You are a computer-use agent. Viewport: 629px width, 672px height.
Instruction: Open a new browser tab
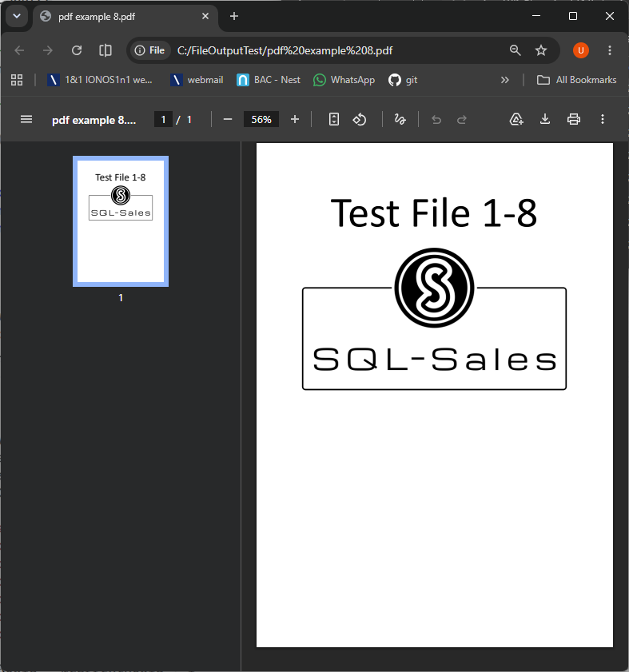(233, 16)
